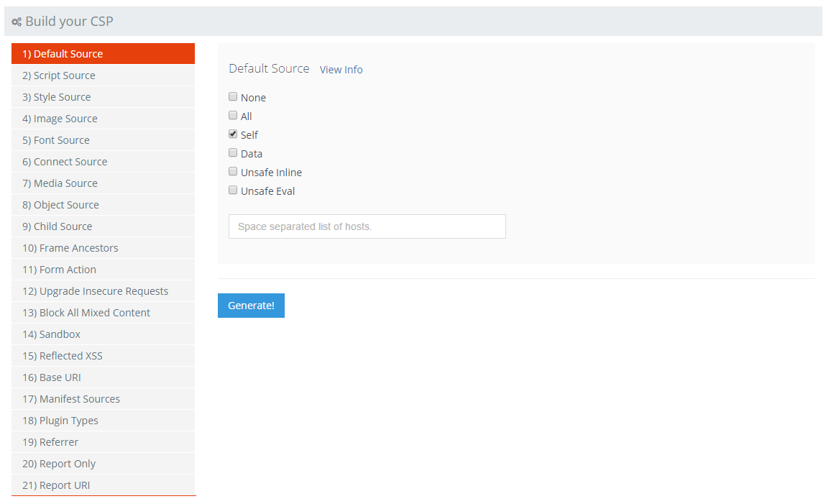Open 17) Manifest Sources

coord(104,399)
